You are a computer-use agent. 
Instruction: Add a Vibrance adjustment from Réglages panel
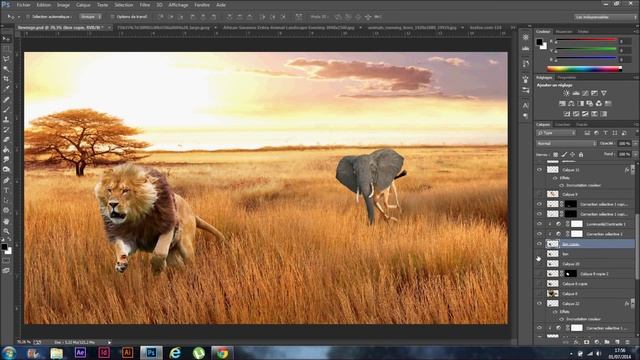point(604,93)
